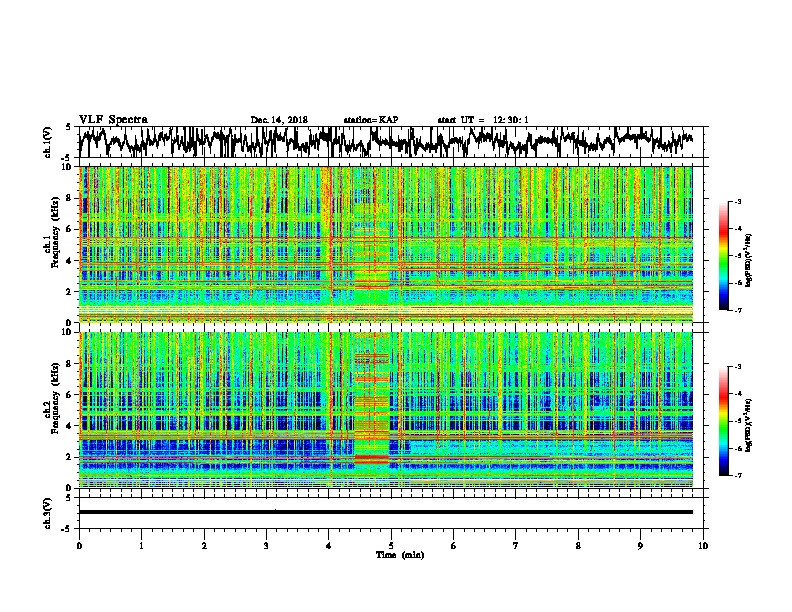Click the ch.1 colorbar log(PSD) label
Image resolution: width=792 pixels, height=612 pixels.
pos(749,260)
